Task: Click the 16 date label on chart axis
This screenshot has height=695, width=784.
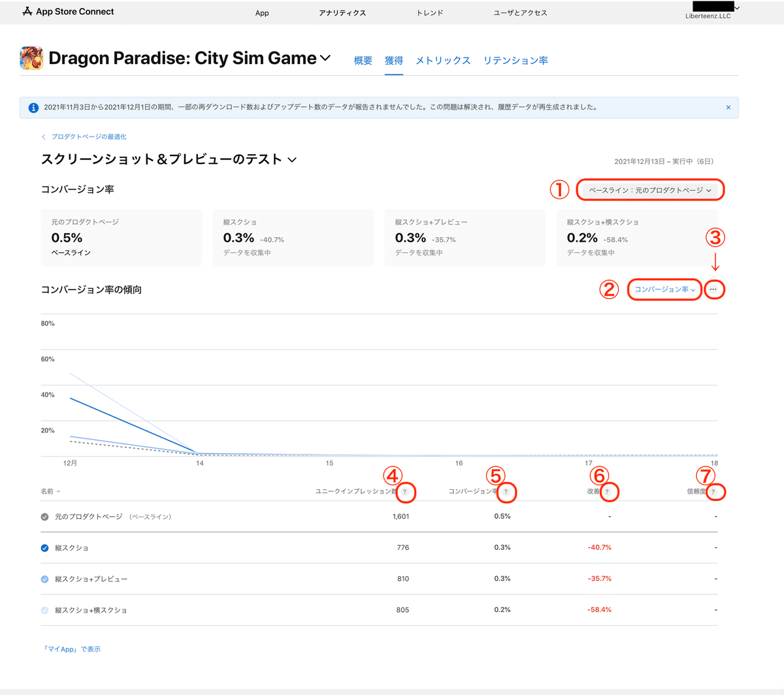Action: (x=459, y=463)
